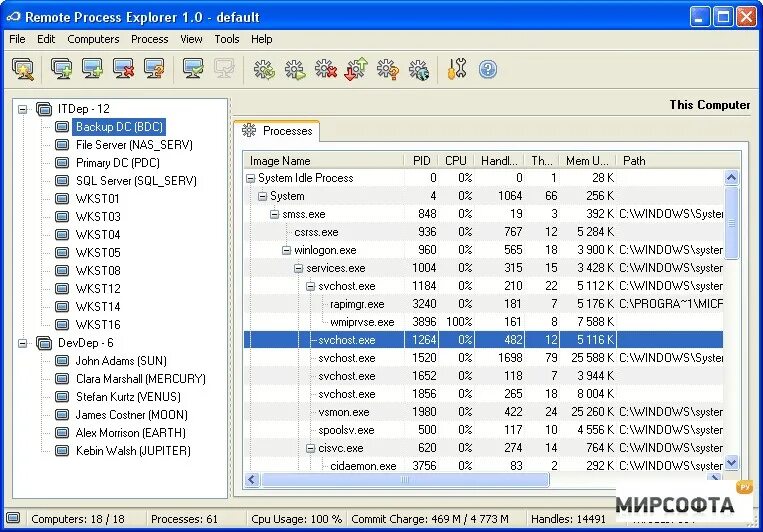
Task: Select Clara Marshall (MERCURY) computer
Action: coord(141,379)
